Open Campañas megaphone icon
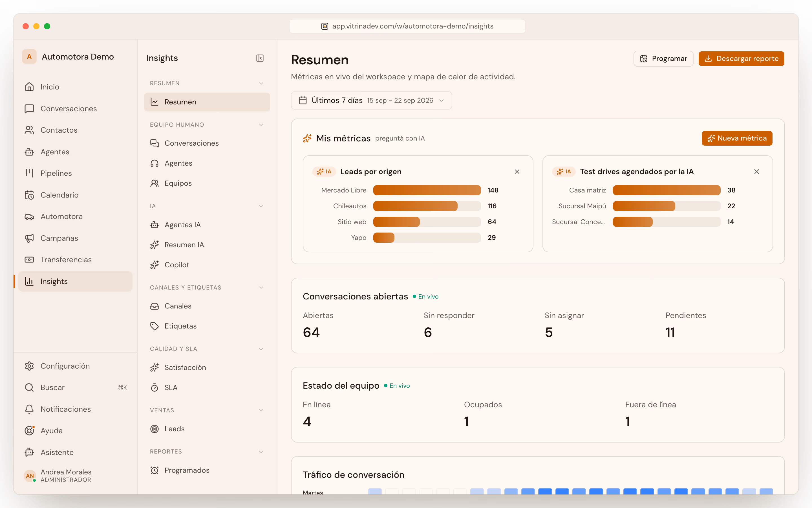The height and width of the screenshot is (508, 812). [29, 238]
